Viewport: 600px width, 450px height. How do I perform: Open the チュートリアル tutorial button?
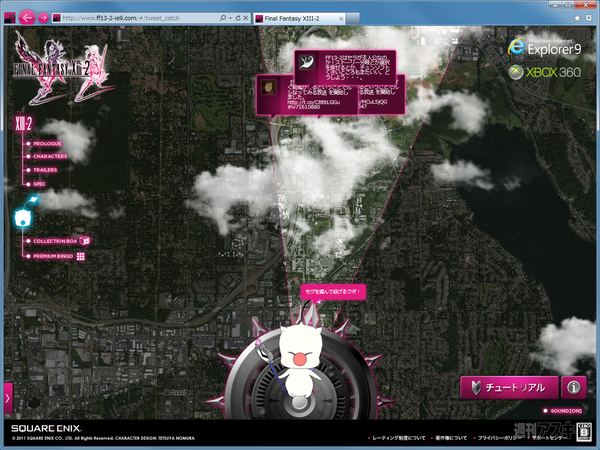[x=509, y=388]
